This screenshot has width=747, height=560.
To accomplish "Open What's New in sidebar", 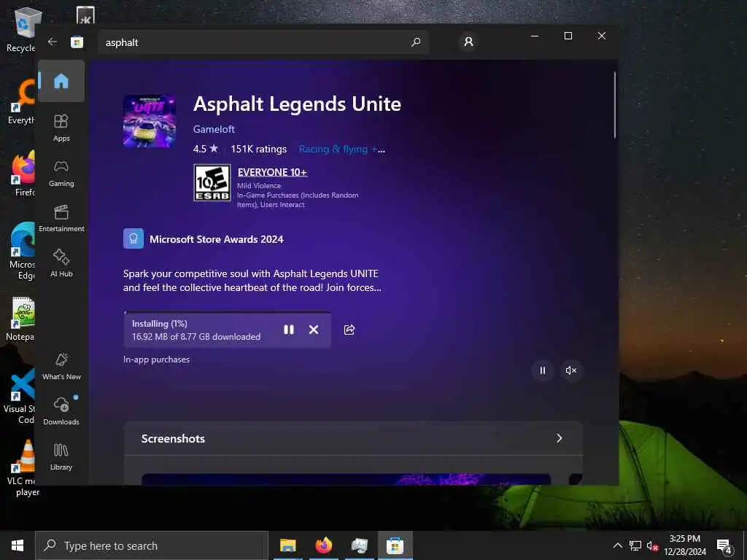I will pos(61,366).
